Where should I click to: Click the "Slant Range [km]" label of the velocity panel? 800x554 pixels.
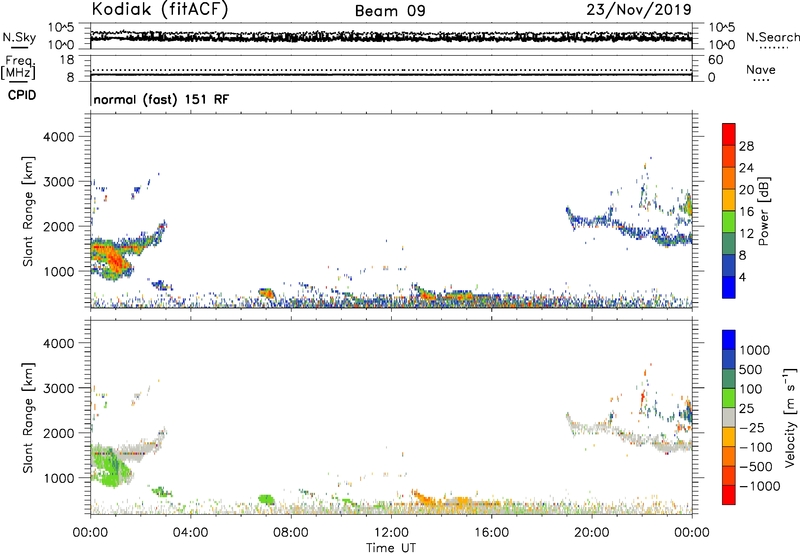click(28, 418)
